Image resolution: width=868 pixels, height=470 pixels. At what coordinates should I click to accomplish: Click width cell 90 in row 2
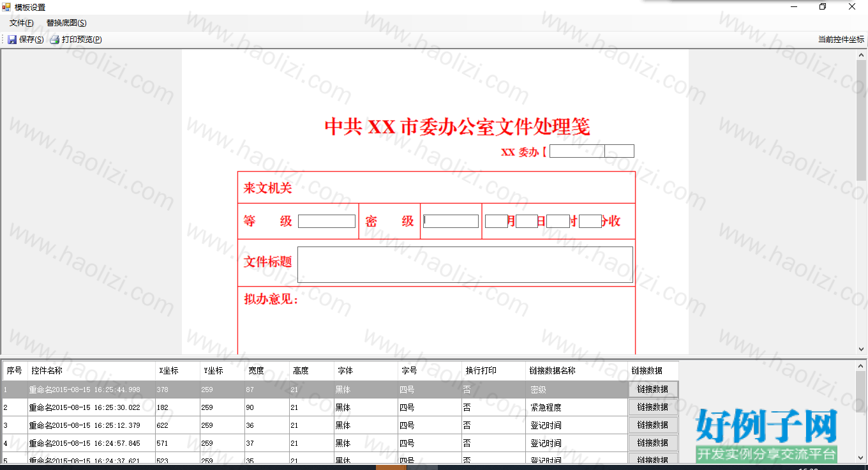click(x=267, y=407)
